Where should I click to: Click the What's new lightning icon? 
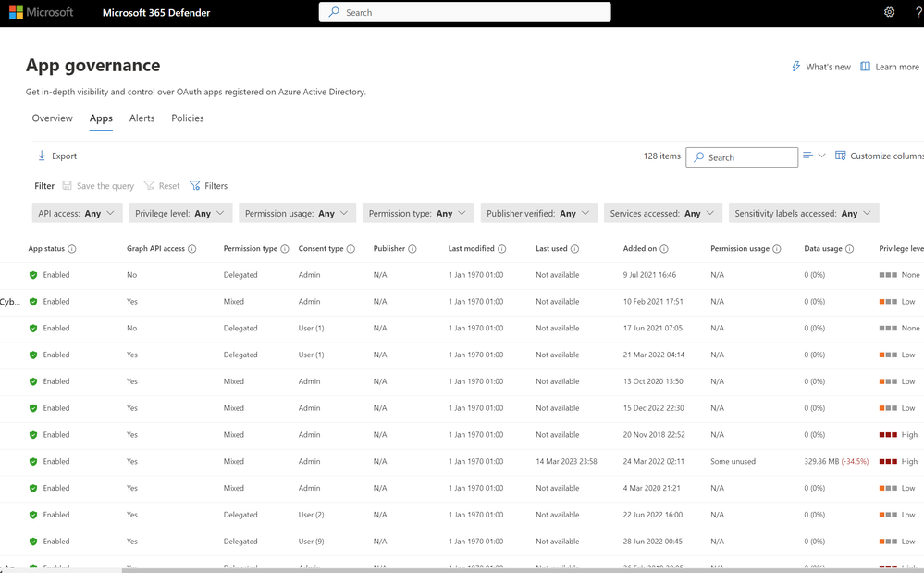pyautogui.click(x=795, y=66)
